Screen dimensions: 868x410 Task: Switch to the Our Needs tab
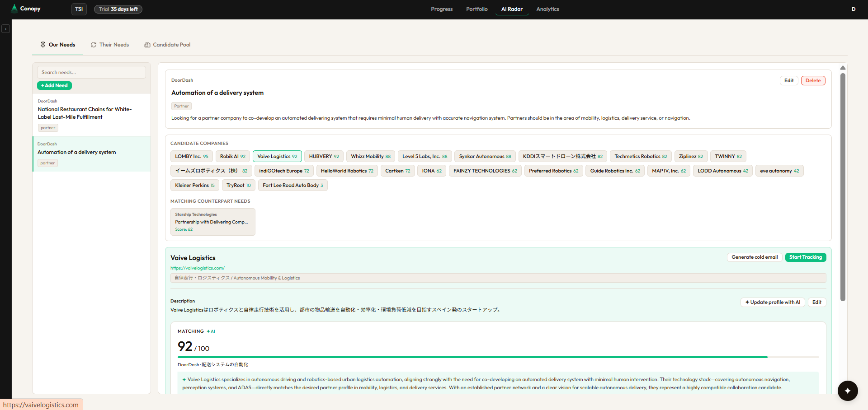coord(57,45)
